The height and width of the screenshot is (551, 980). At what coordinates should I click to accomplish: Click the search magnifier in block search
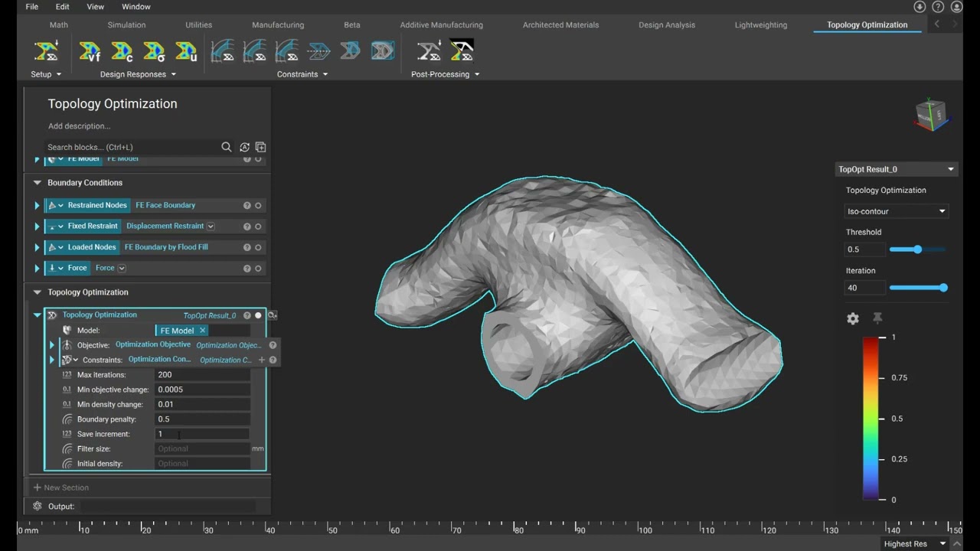[x=227, y=147]
